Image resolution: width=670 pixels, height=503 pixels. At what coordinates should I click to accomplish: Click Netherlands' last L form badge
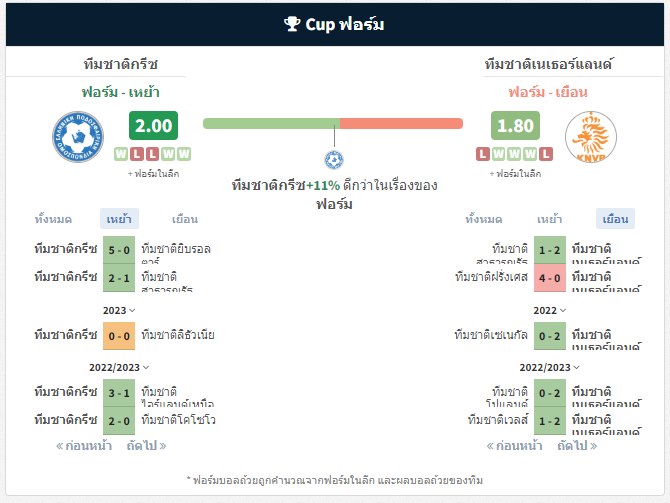546,154
